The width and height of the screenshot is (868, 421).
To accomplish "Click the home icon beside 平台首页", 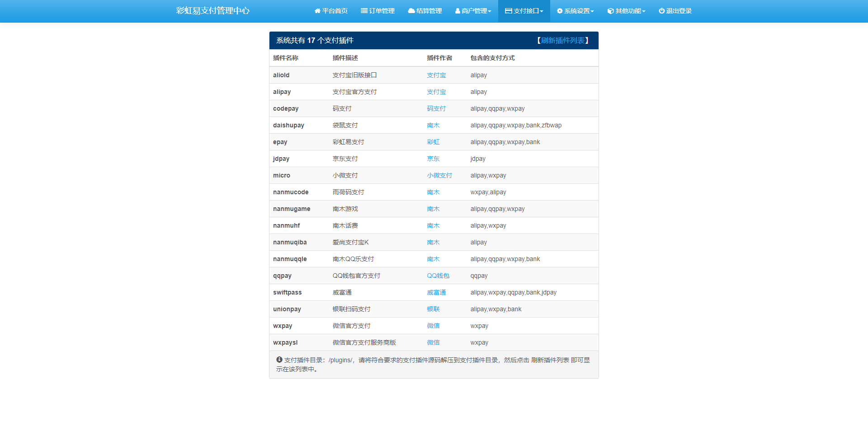I will pos(317,11).
